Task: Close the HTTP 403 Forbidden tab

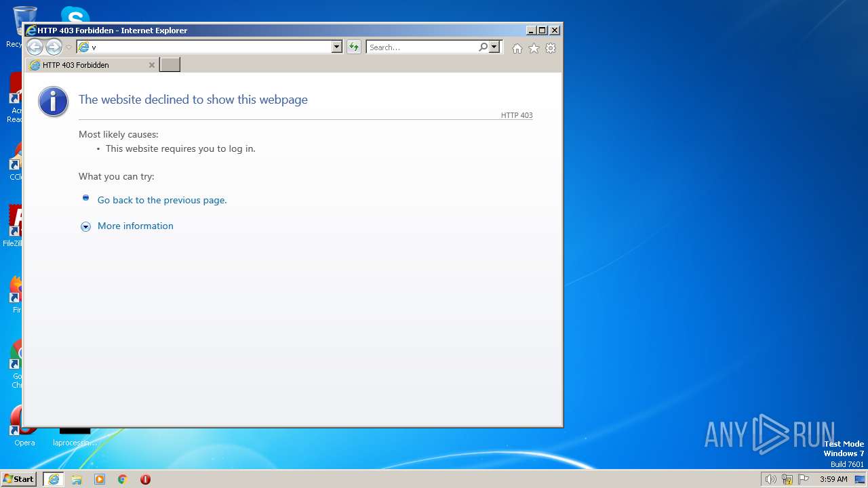Action: [152, 65]
